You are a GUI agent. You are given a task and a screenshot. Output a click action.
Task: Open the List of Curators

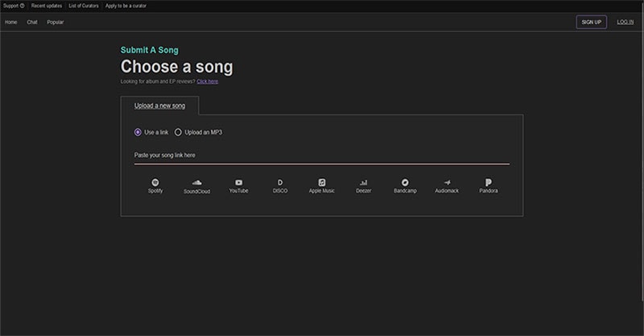coord(84,6)
